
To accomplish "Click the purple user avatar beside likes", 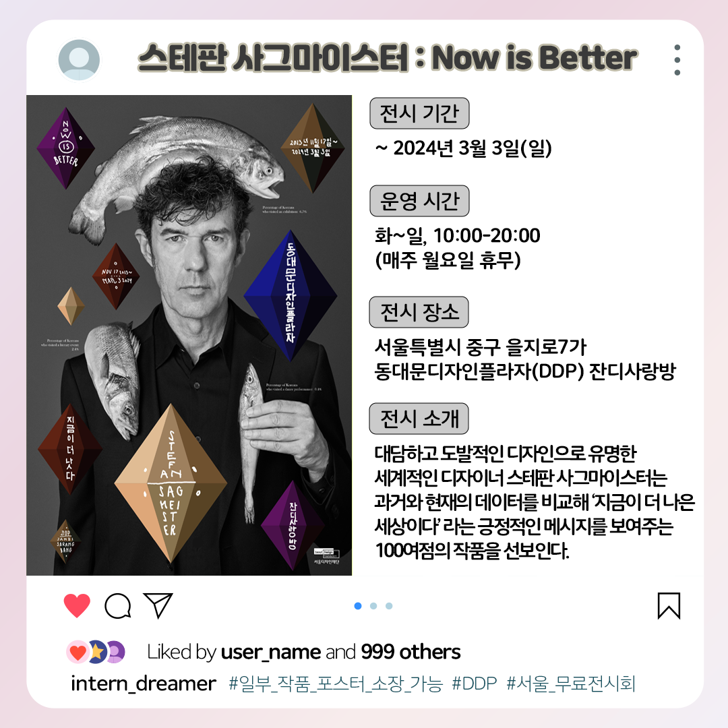I will coord(116,652).
